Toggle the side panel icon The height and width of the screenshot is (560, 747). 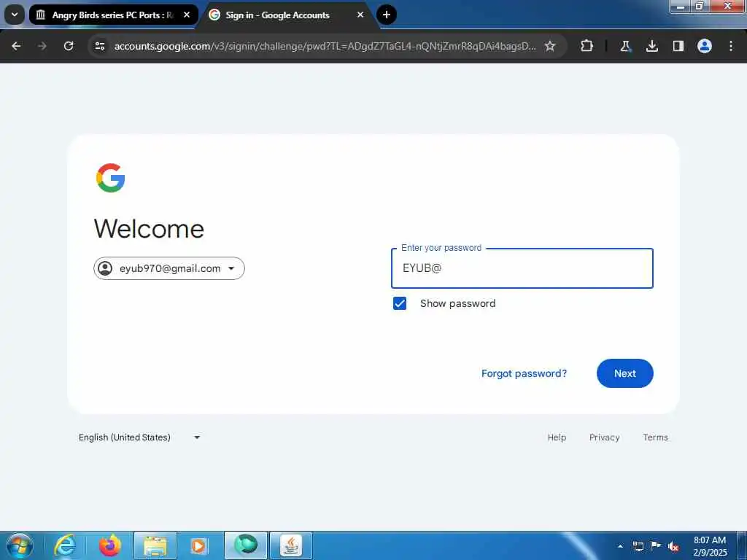point(678,46)
